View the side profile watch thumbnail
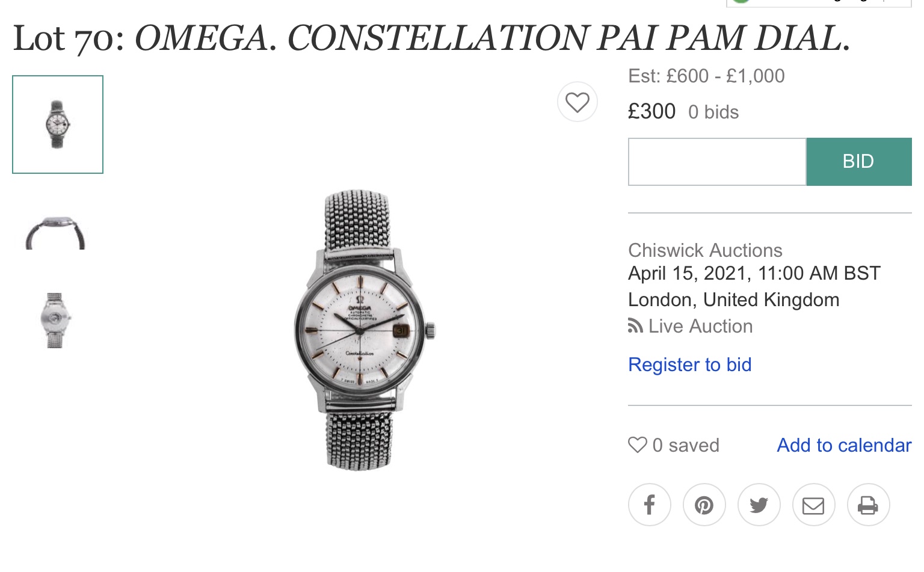The height and width of the screenshot is (572, 924). tap(55, 233)
